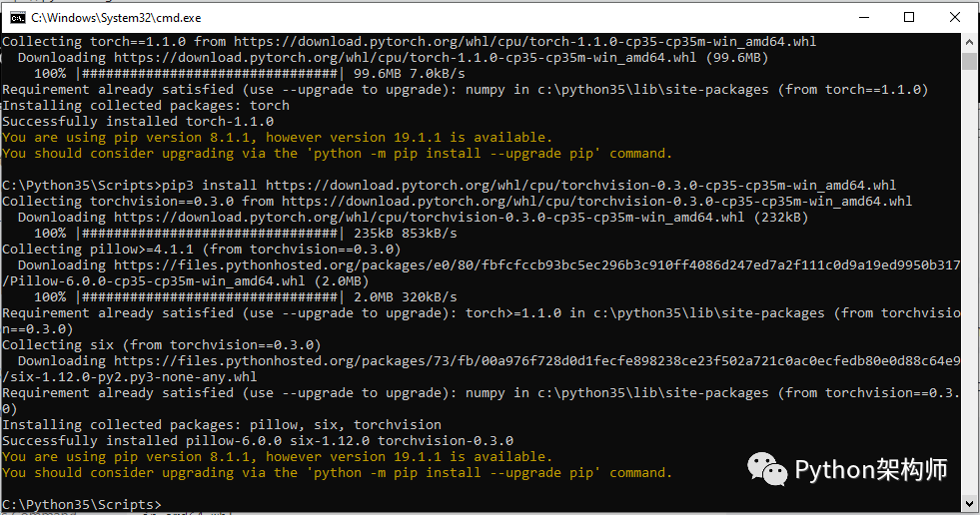Click the vertical scrollbar thumb
Viewport: 980px width, 515px height.
969,61
